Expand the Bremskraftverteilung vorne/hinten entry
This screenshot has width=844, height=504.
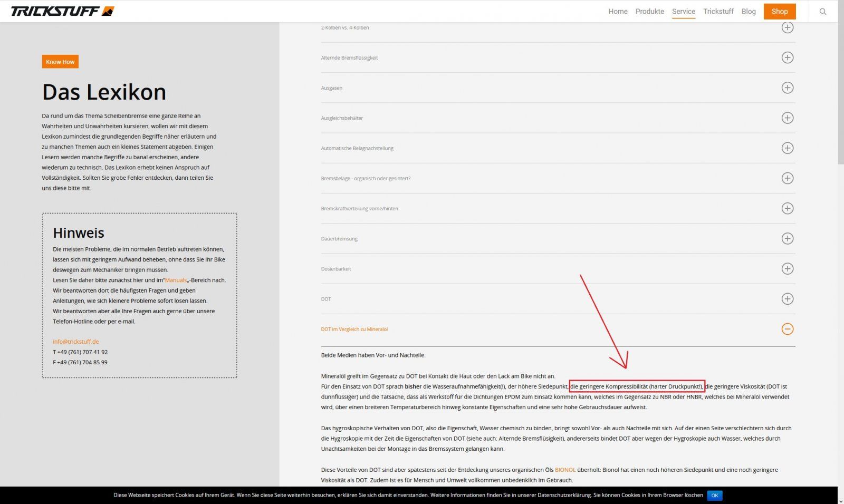tap(360, 209)
